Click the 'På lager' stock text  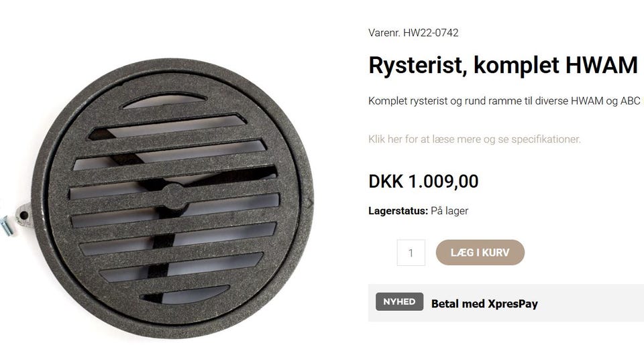(x=449, y=211)
